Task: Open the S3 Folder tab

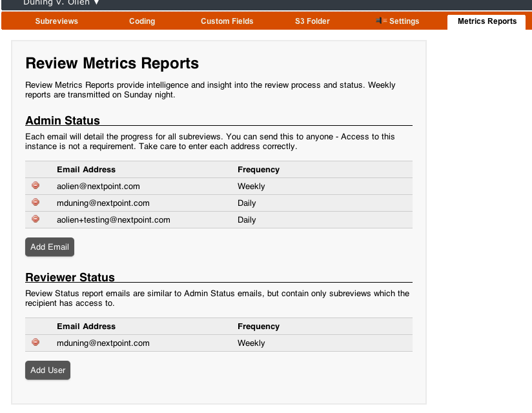Action: point(312,21)
